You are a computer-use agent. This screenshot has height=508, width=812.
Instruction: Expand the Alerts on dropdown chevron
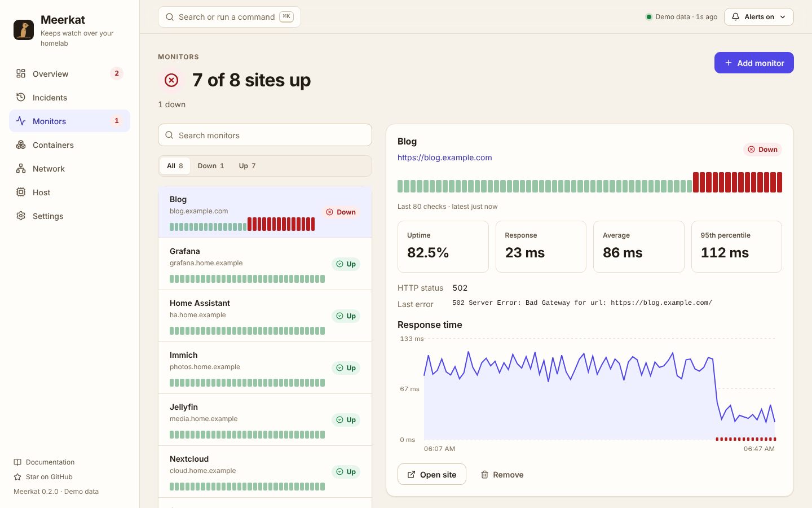coord(783,17)
